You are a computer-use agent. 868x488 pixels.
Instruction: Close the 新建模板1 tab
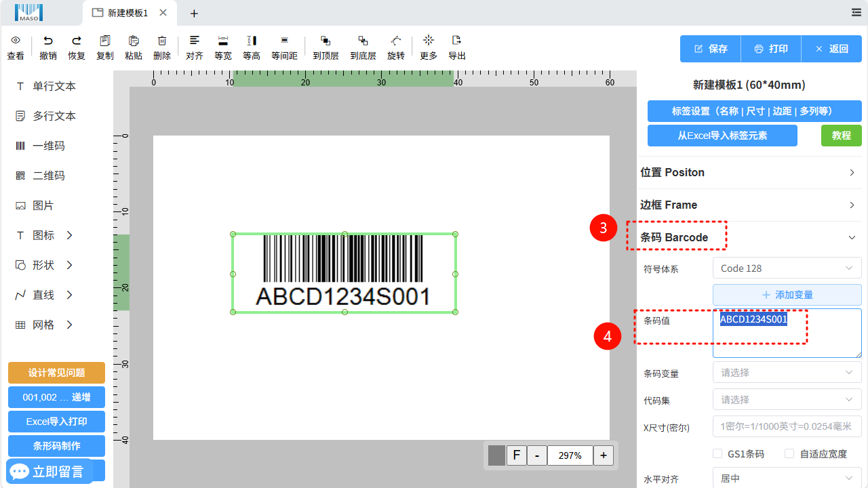163,13
